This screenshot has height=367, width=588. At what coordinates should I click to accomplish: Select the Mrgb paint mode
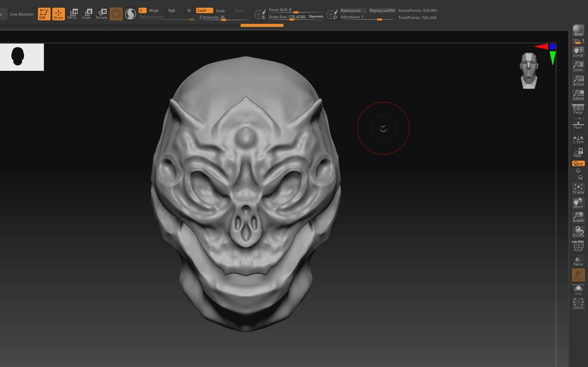(154, 11)
